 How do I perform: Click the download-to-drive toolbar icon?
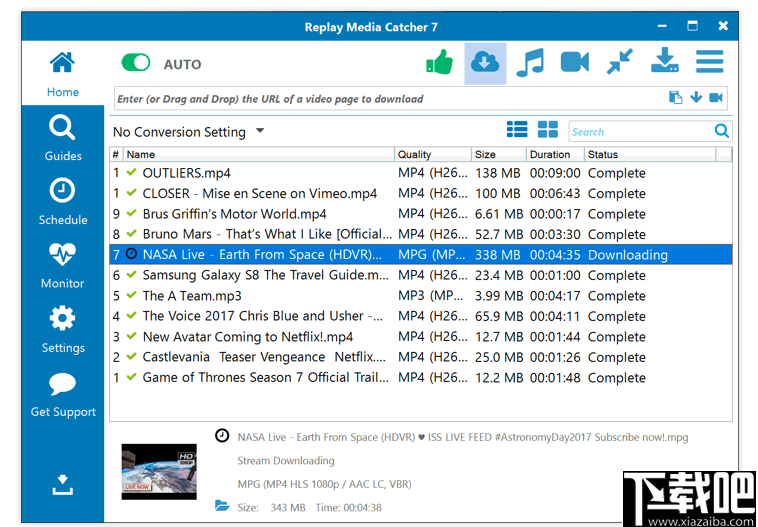pyautogui.click(x=665, y=60)
